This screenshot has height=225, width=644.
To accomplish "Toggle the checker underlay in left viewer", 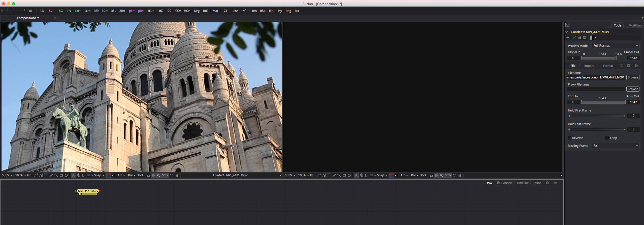I will coord(158,175).
